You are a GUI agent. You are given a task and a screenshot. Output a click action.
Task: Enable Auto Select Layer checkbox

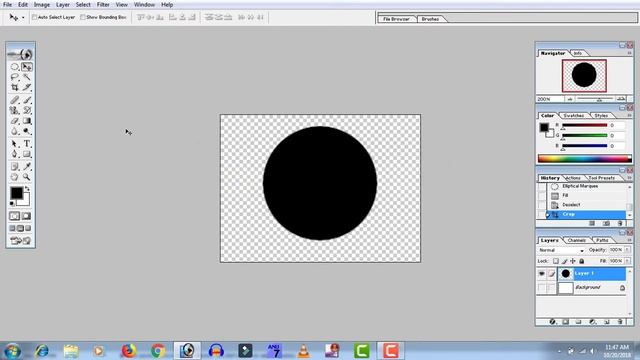tap(35, 17)
